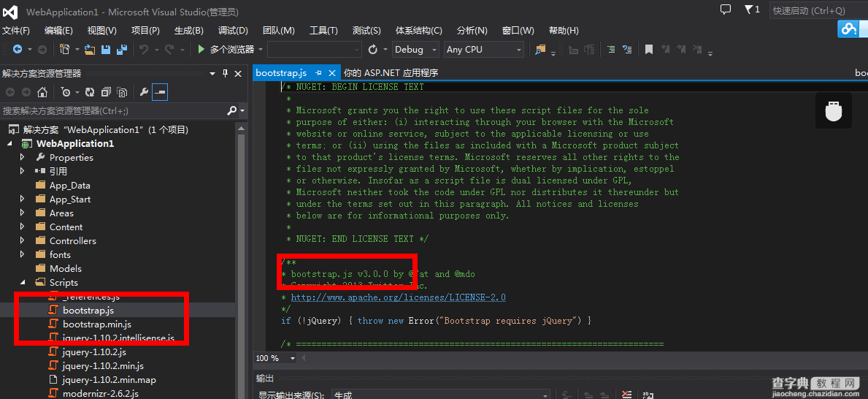Viewport: 868px width, 399px height.
Task: Click the Pending Changes Filter clock icon
Action: pos(66,92)
